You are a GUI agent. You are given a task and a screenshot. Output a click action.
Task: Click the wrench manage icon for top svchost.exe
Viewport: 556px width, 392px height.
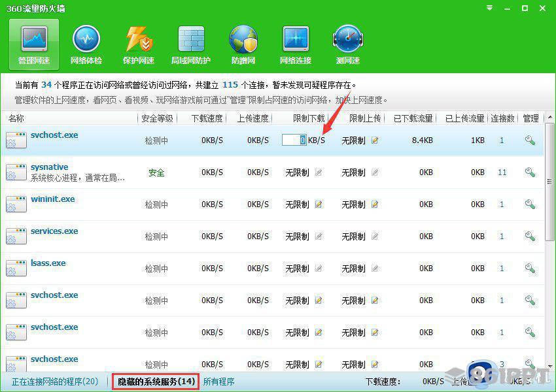(530, 140)
